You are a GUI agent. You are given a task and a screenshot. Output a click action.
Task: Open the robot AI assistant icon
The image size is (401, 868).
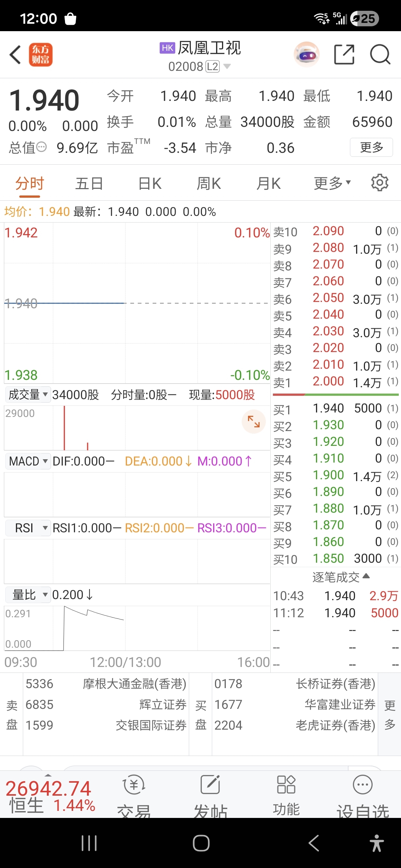[x=306, y=55]
